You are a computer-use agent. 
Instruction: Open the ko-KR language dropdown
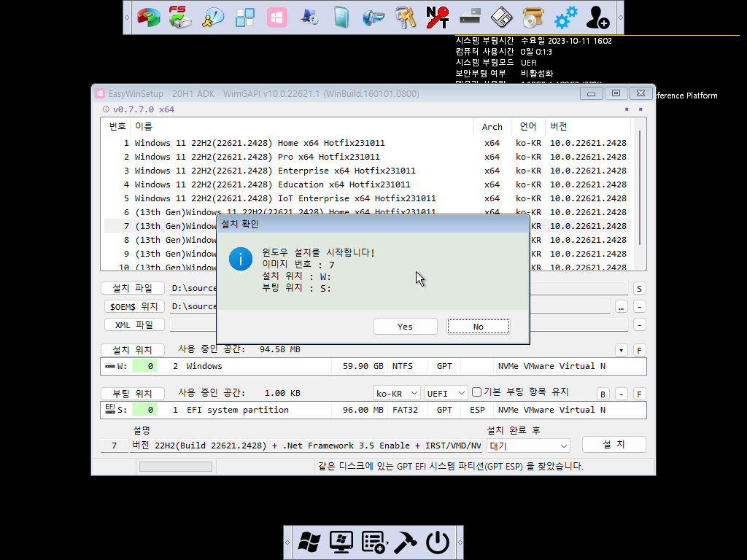pos(396,393)
